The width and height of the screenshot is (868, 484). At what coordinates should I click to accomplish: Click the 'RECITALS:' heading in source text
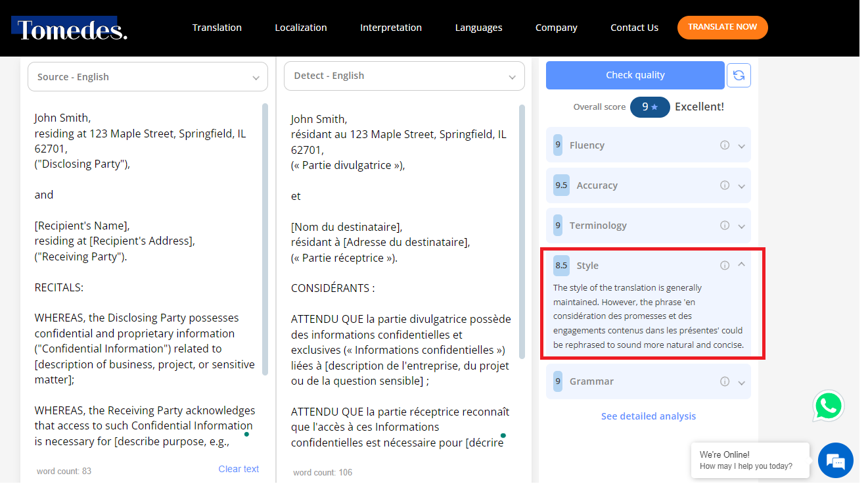click(59, 287)
